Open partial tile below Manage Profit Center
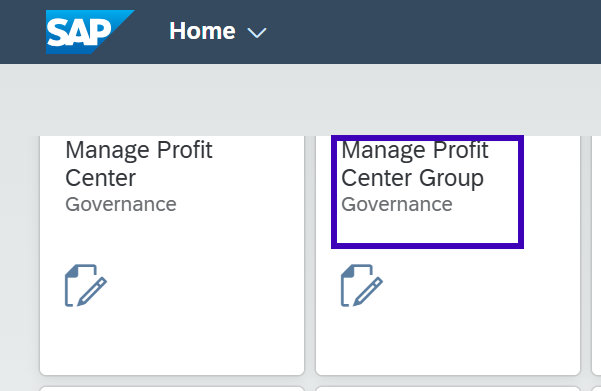601x391 pixels. pos(172,389)
